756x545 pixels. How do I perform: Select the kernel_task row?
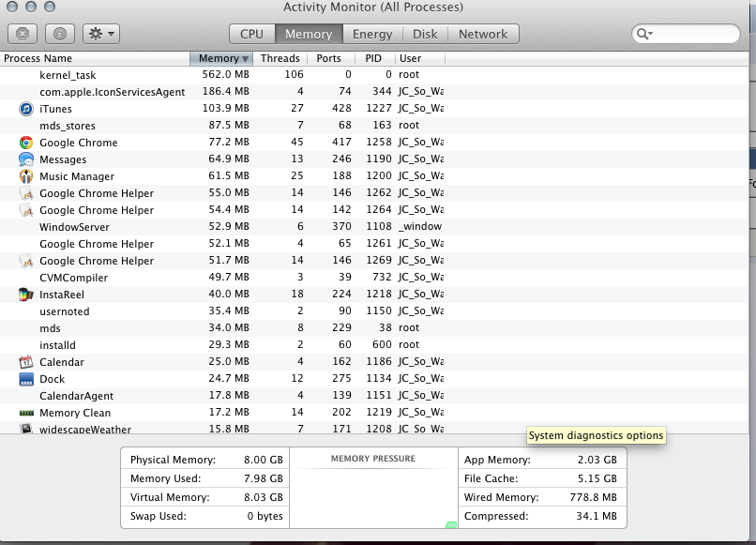(374, 75)
